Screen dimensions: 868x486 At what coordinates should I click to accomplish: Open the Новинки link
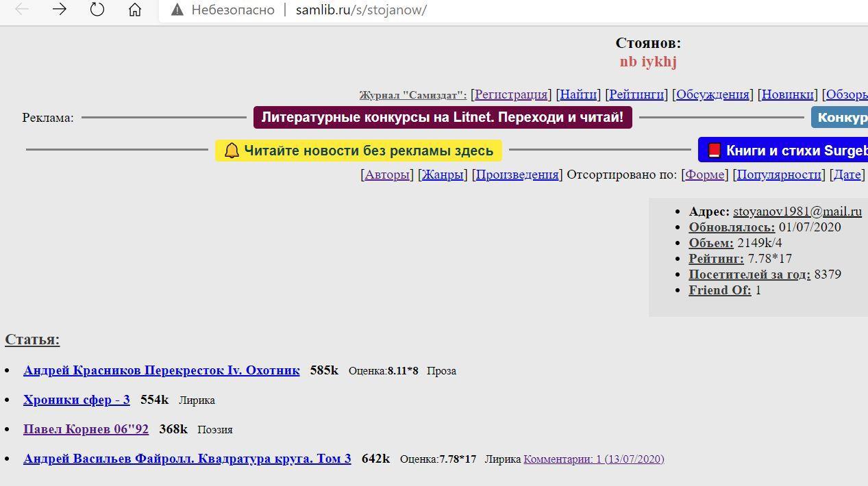coord(787,94)
